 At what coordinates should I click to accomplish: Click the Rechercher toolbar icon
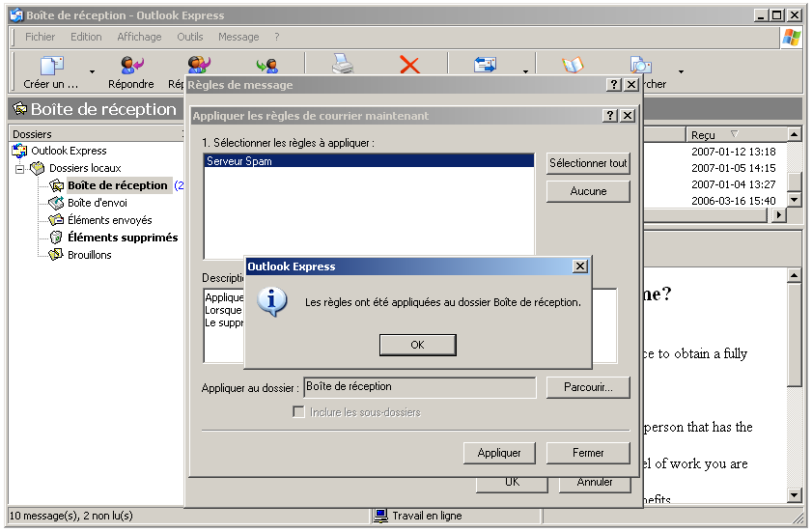point(641,65)
